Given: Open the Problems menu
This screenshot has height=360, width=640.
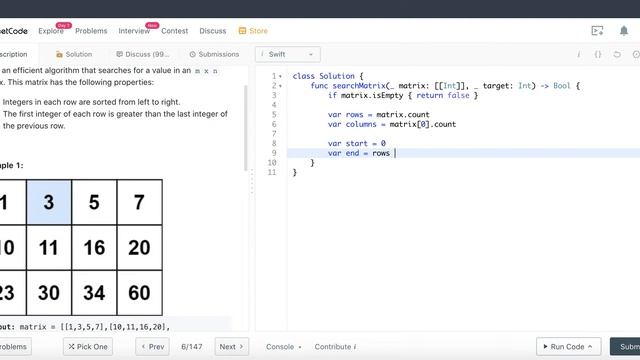Looking at the screenshot, I should coord(91,31).
